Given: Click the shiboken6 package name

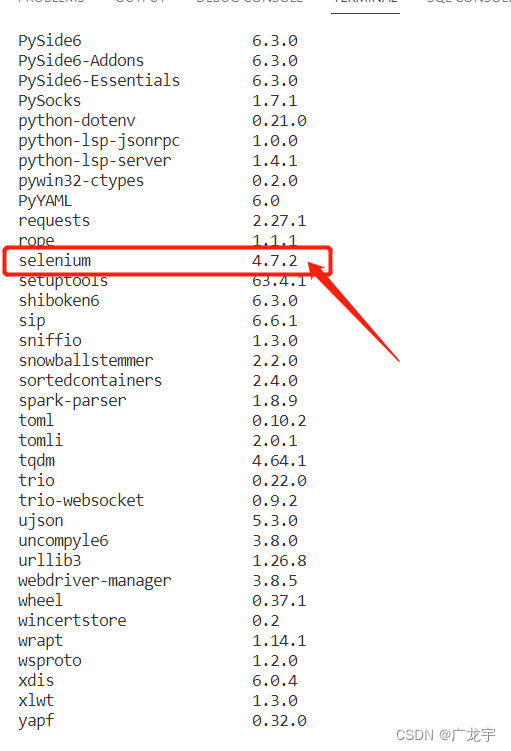Looking at the screenshot, I should click(59, 301).
